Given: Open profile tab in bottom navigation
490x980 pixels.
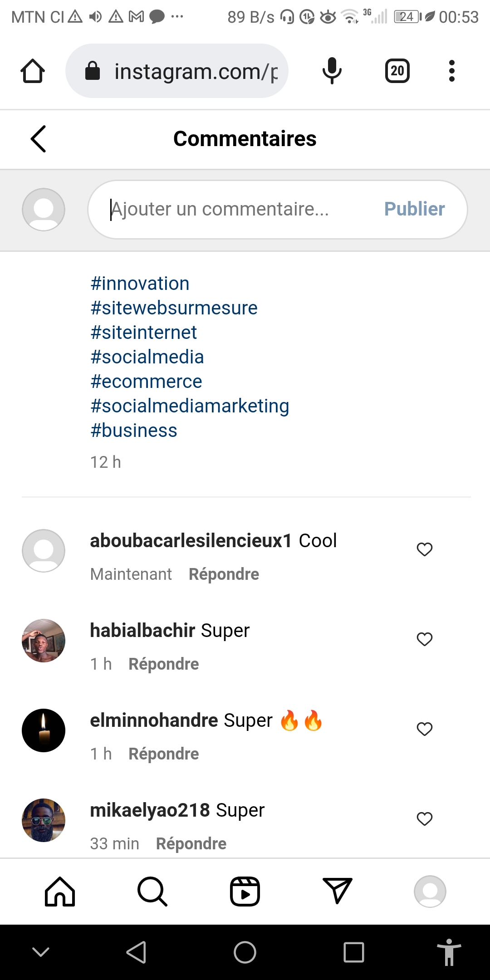Looking at the screenshot, I should pos(430,892).
